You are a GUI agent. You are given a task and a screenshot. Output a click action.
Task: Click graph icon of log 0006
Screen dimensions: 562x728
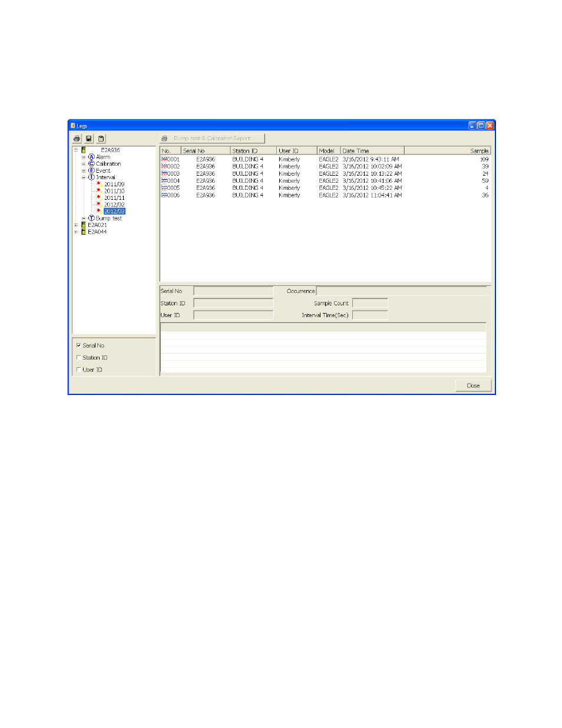164,195
